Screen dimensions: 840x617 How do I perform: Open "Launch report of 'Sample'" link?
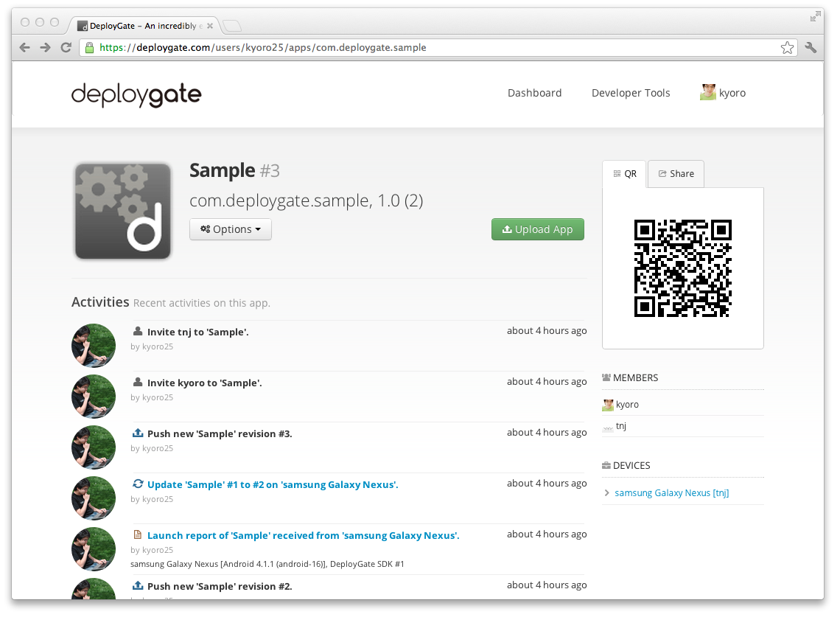tap(304, 535)
